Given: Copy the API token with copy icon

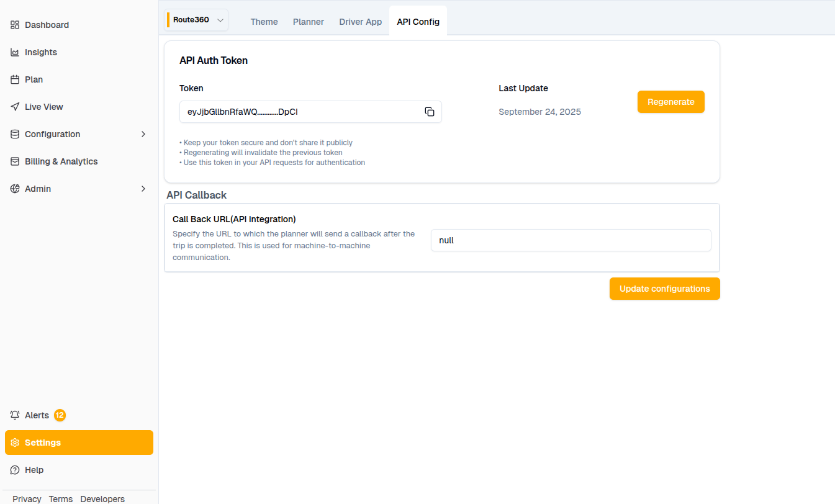Looking at the screenshot, I should coord(429,112).
